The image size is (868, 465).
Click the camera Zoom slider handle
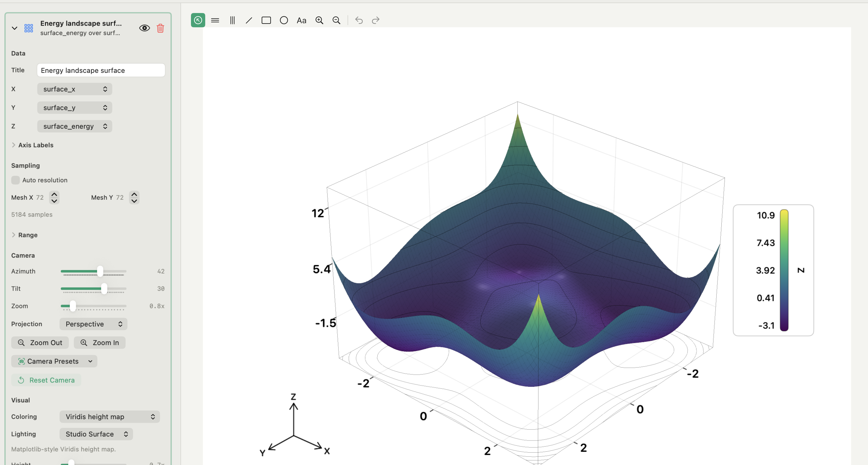pos(73,306)
